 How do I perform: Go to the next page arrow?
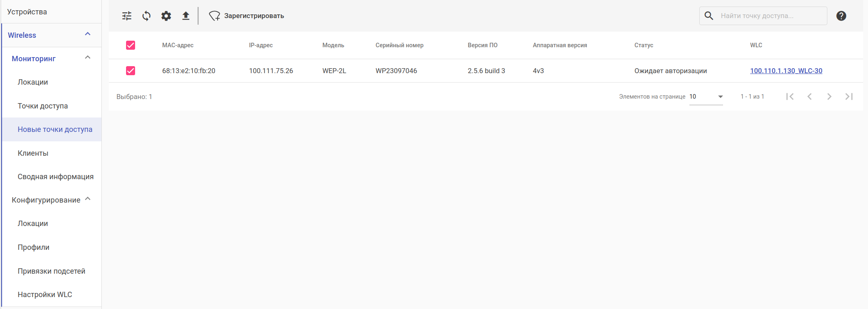pyautogui.click(x=829, y=97)
